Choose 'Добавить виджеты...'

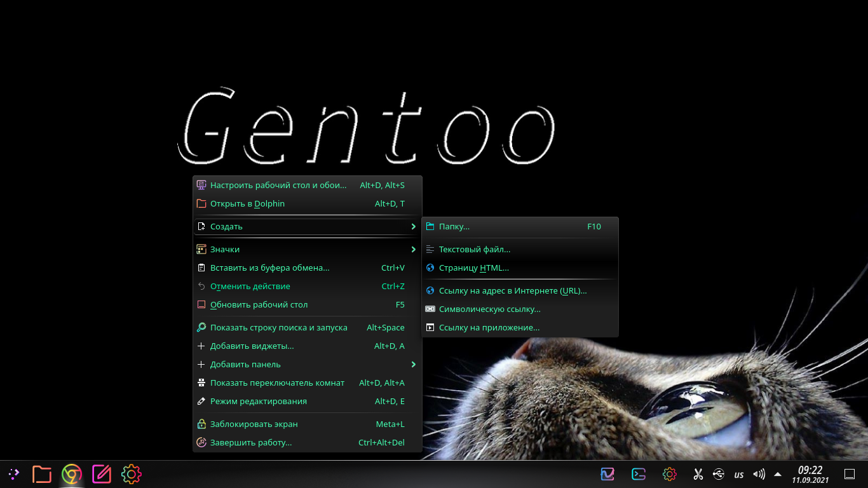[308, 346]
